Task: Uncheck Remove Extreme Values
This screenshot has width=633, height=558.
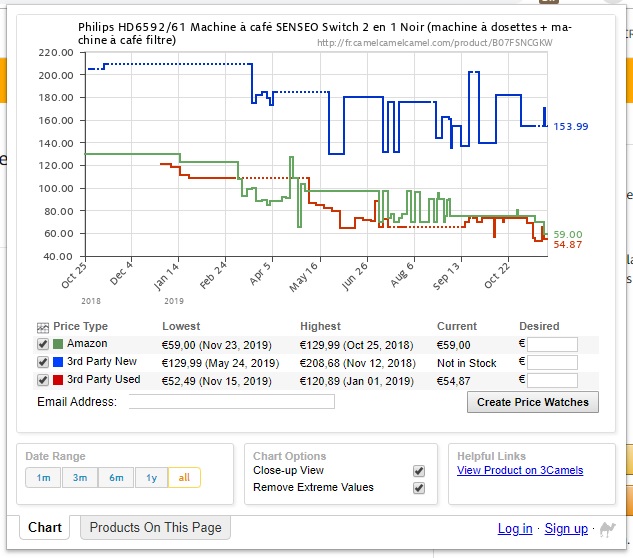Action: (x=419, y=488)
